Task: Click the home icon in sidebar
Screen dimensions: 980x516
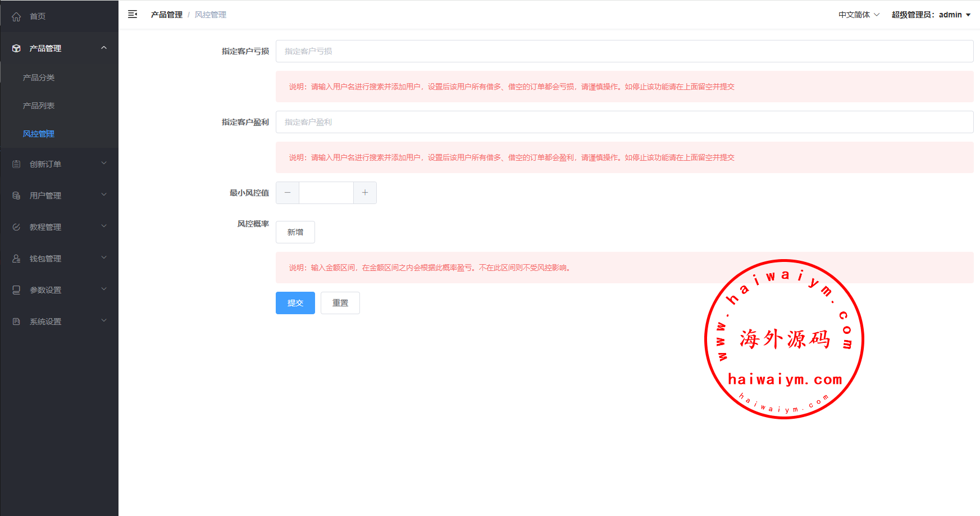Action: [16, 17]
